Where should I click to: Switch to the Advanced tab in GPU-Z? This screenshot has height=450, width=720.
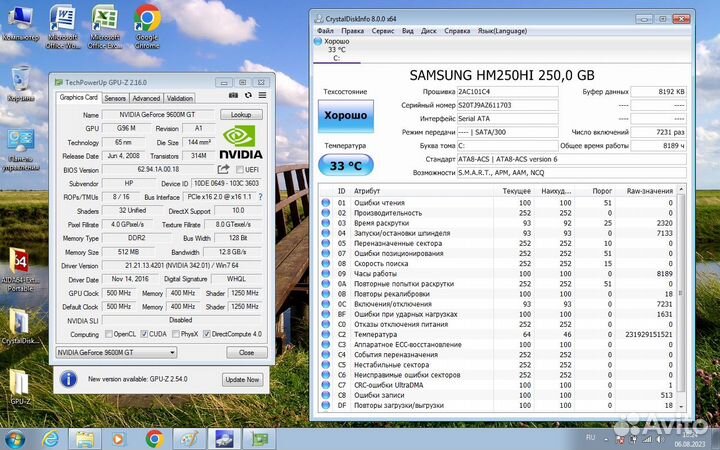pyautogui.click(x=146, y=98)
